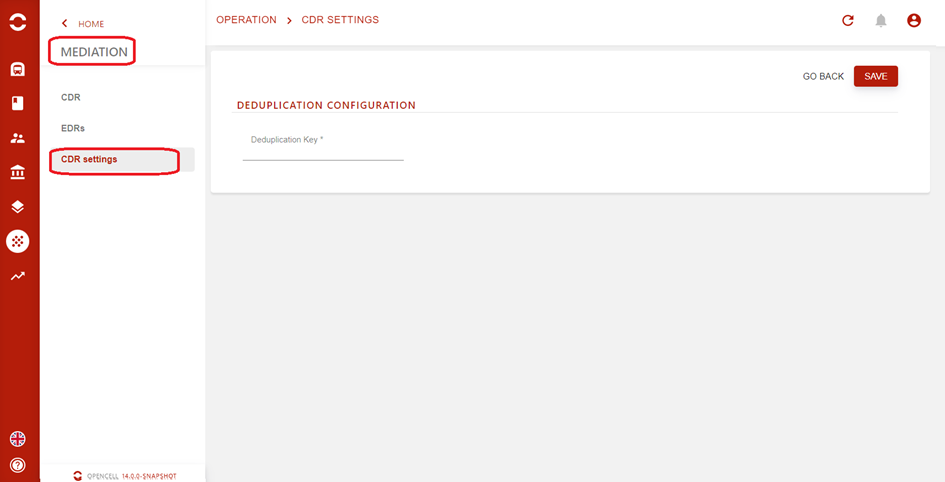The width and height of the screenshot is (945, 482).
Task: Click the Opencell logo icon
Action: pos(17,22)
